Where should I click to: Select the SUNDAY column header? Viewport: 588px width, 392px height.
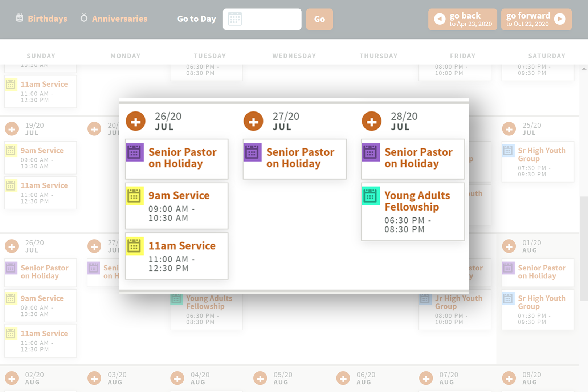pyautogui.click(x=41, y=56)
